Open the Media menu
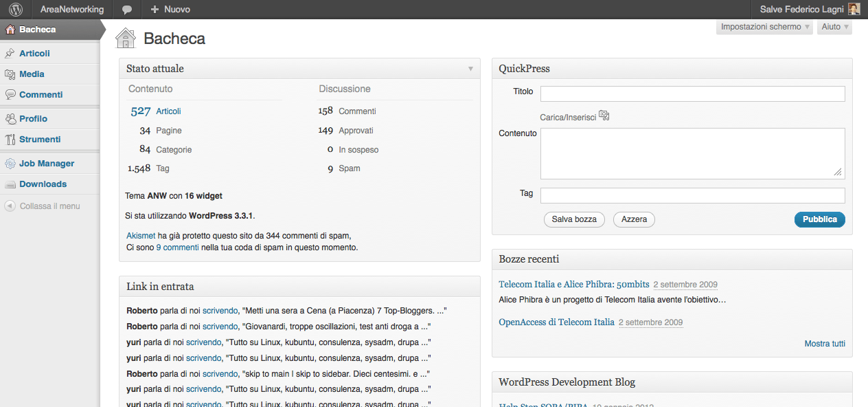Image resolution: width=868 pixels, height=407 pixels. [50, 74]
